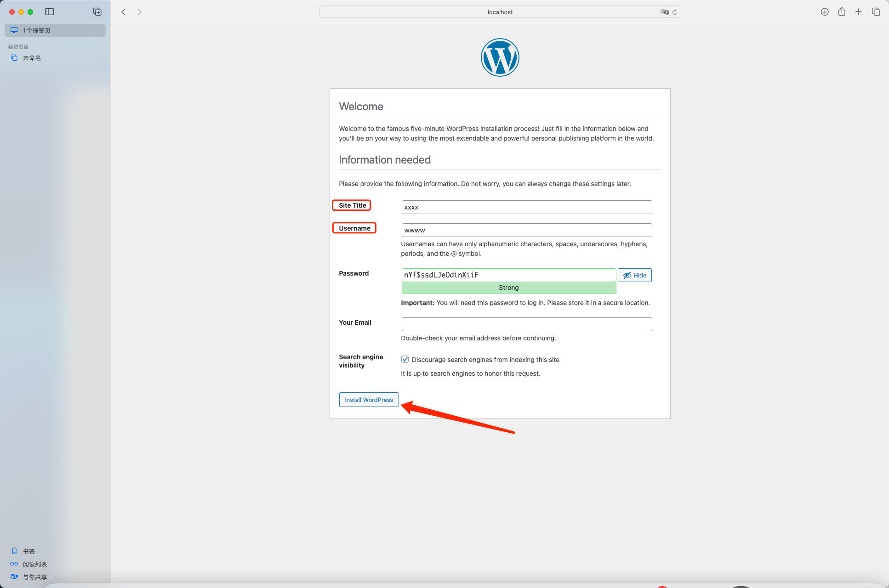
Task: Open the 未命名 tab group
Action: [32, 58]
